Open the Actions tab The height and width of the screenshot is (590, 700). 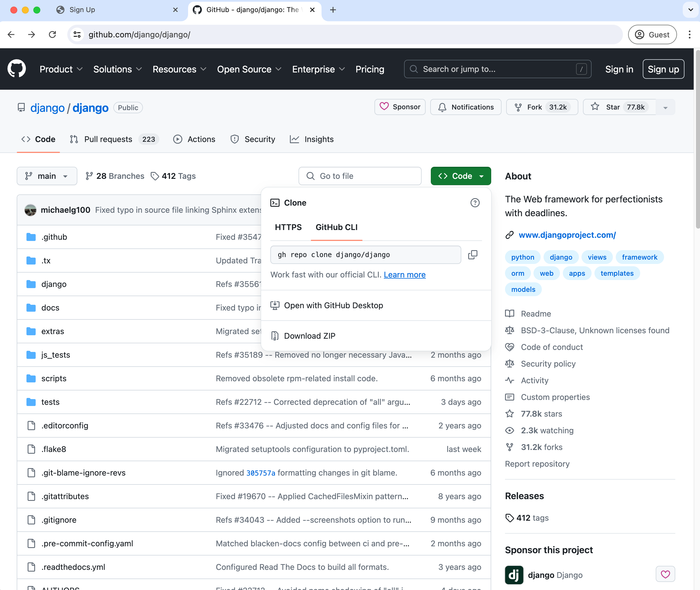click(x=194, y=139)
